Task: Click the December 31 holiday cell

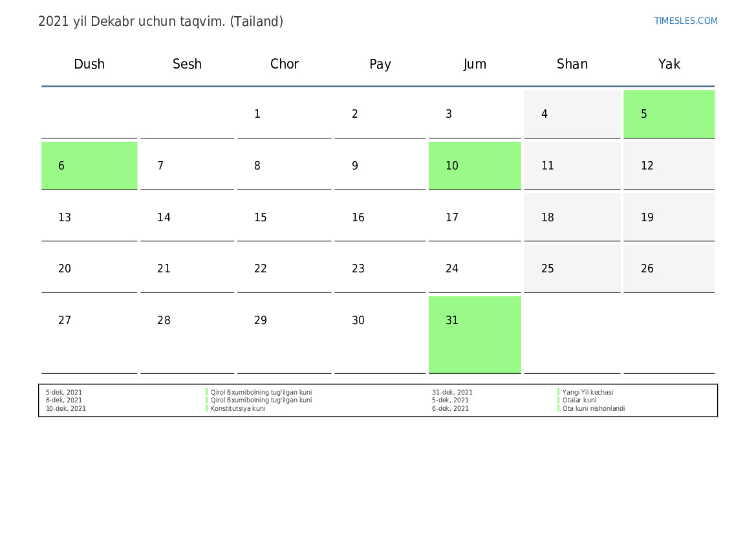Action: click(x=475, y=334)
